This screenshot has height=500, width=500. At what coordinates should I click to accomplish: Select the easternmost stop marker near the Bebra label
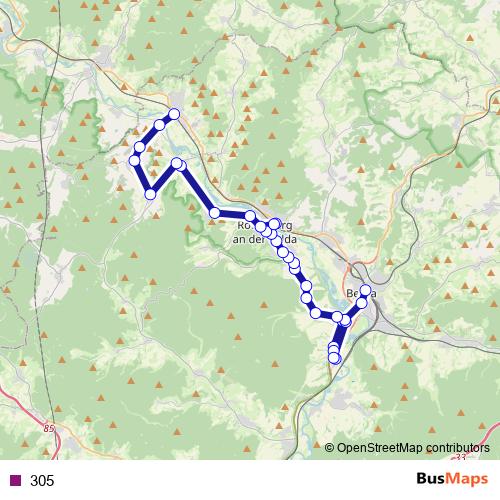366,290
